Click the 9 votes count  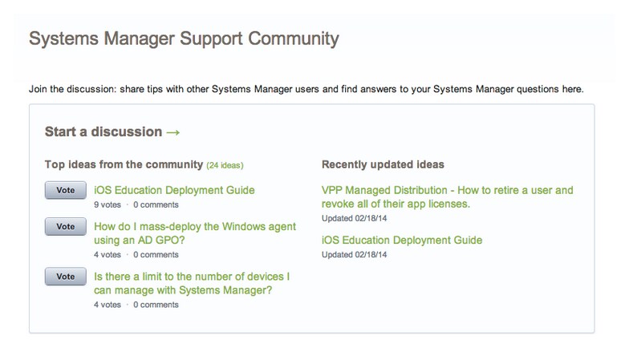tap(108, 205)
